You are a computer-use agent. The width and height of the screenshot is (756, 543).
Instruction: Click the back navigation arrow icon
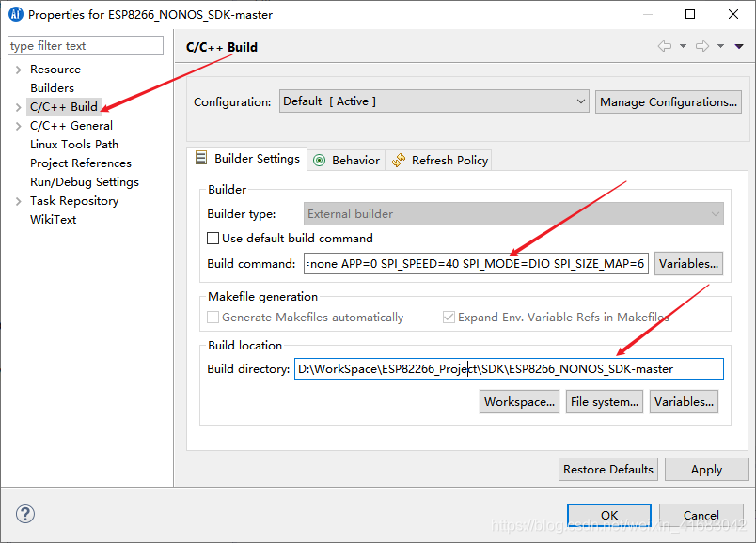pos(665,46)
